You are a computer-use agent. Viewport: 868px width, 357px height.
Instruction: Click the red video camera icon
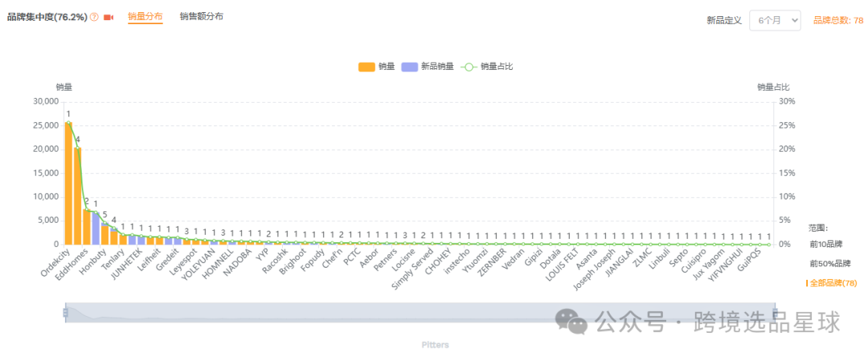point(108,17)
